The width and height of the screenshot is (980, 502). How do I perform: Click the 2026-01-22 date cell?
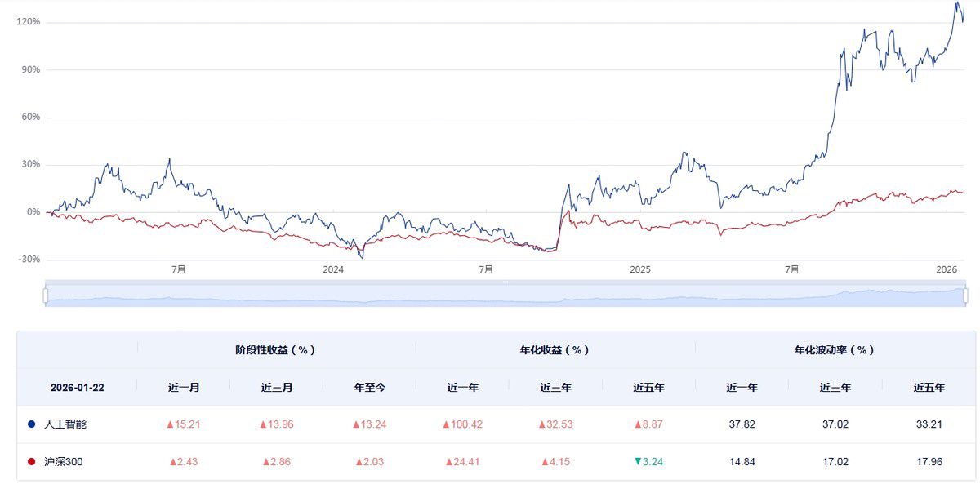(x=77, y=387)
